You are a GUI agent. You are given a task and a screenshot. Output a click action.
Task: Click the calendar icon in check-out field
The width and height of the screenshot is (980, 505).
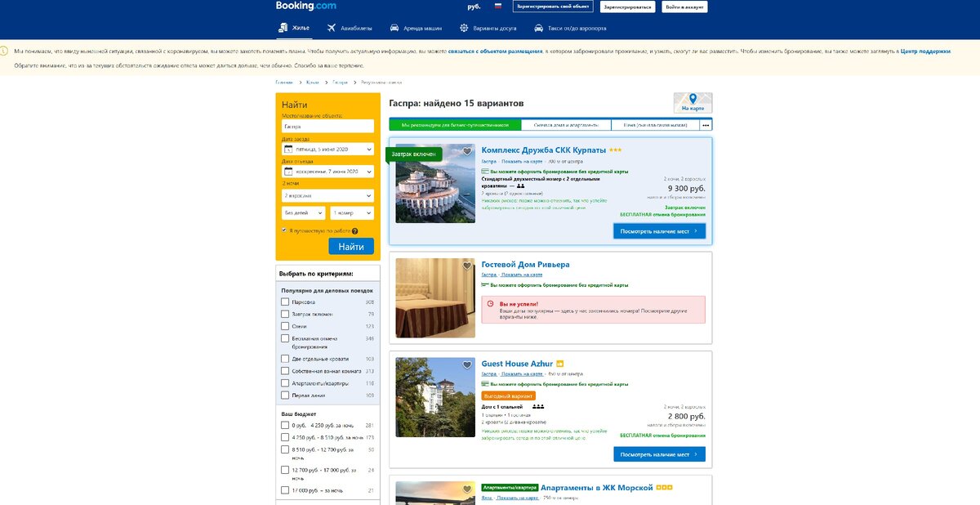pyautogui.click(x=288, y=172)
